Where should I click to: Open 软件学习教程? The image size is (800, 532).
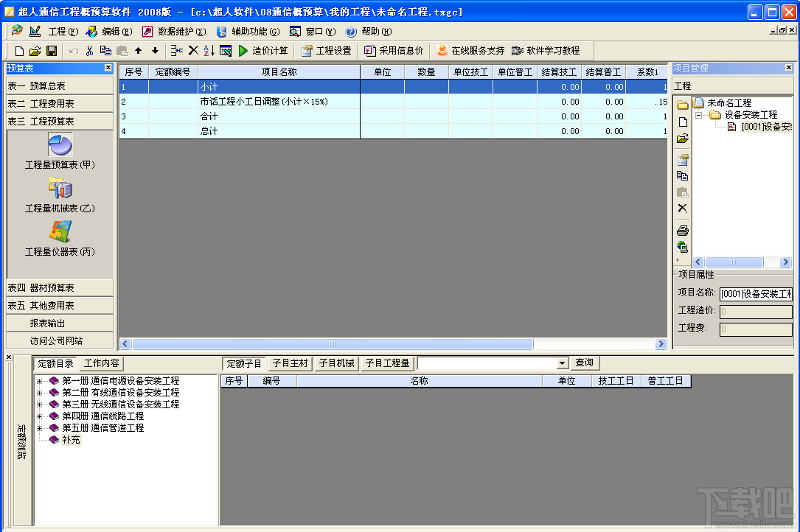coord(546,51)
